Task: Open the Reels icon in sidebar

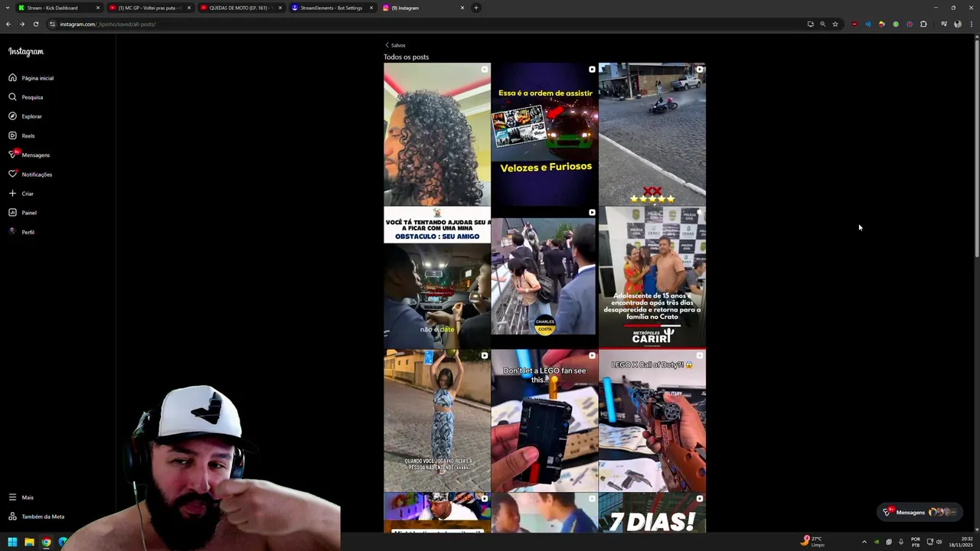Action: pos(12,135)
